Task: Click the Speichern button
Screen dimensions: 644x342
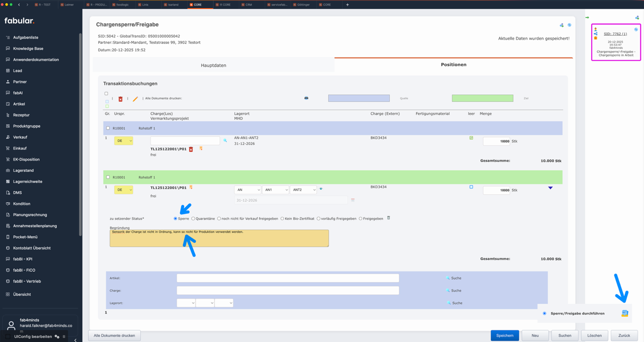Action: click(x=504, y=335)
